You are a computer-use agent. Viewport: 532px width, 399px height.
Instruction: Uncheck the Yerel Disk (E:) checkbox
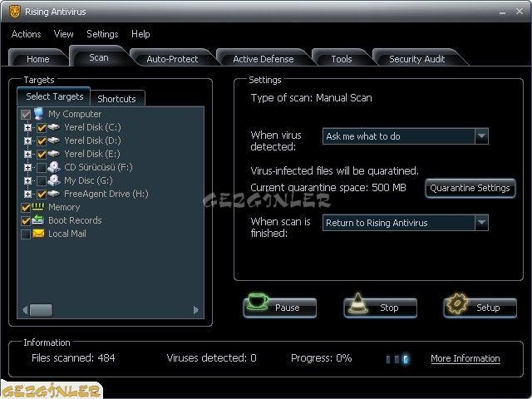point(42,155)
